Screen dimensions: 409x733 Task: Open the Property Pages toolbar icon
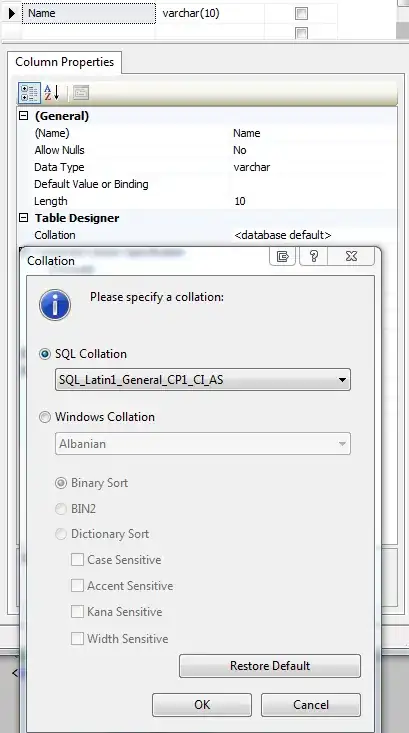[80, 93]
